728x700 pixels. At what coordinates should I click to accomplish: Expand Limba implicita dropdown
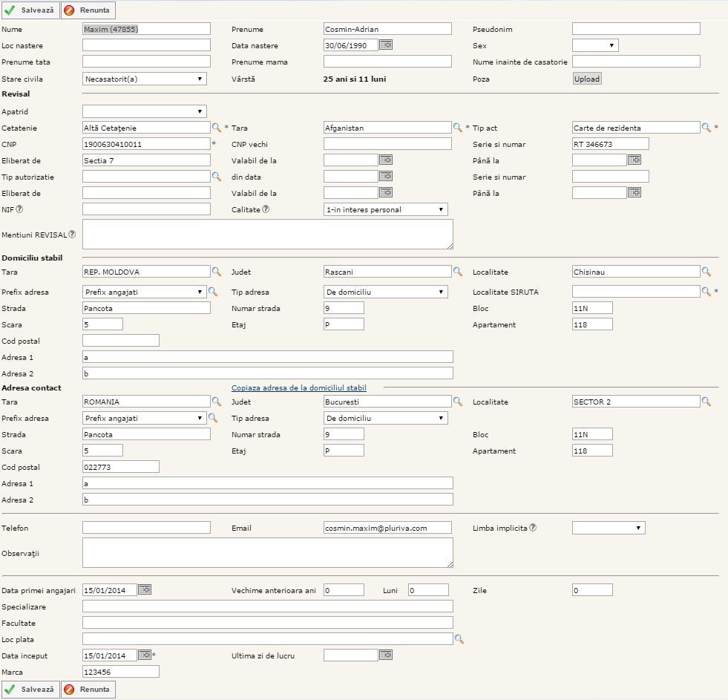(609, 528)
